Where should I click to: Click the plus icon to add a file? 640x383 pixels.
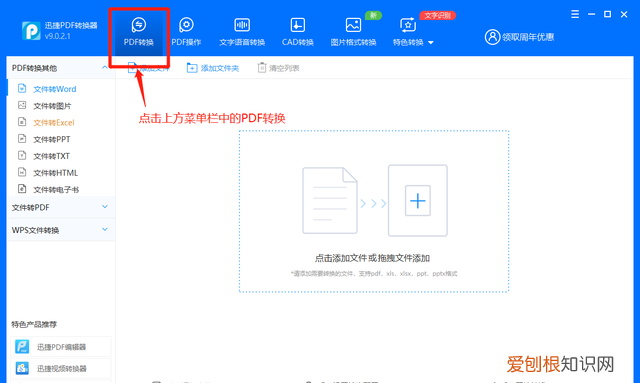pyautogui.click(x=418, y=200)
